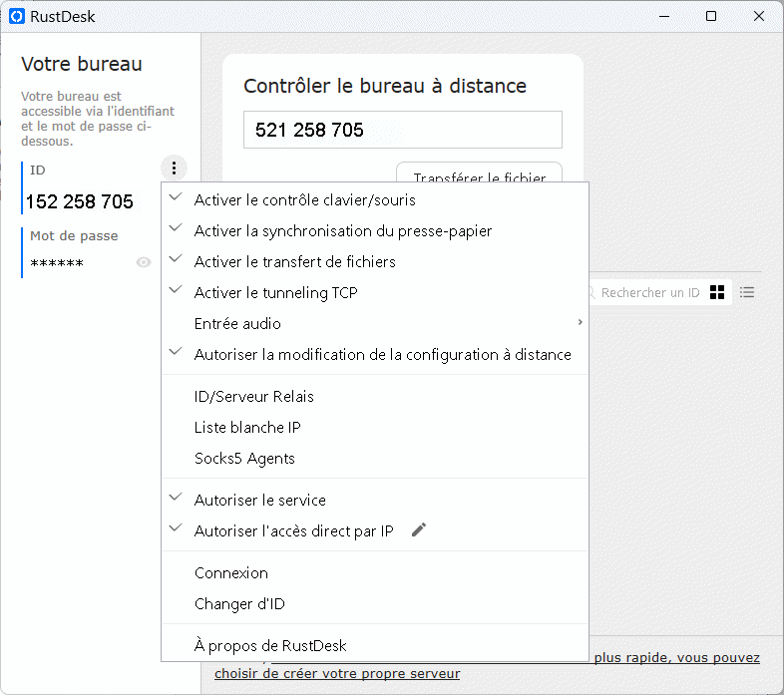The width and height of the screenshot is (784, 695).
Task: Choose Connexion from the menu
Action: pos(375,573)
